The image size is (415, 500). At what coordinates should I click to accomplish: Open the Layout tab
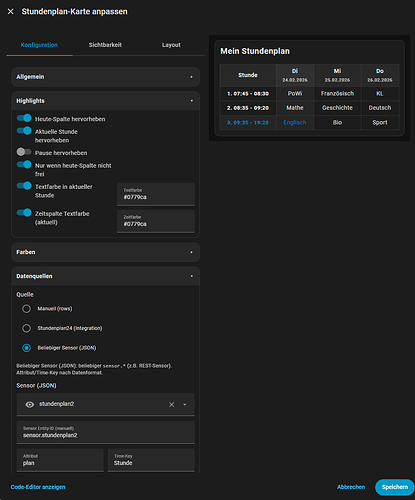pyautogui.click(x=171, y=45)
